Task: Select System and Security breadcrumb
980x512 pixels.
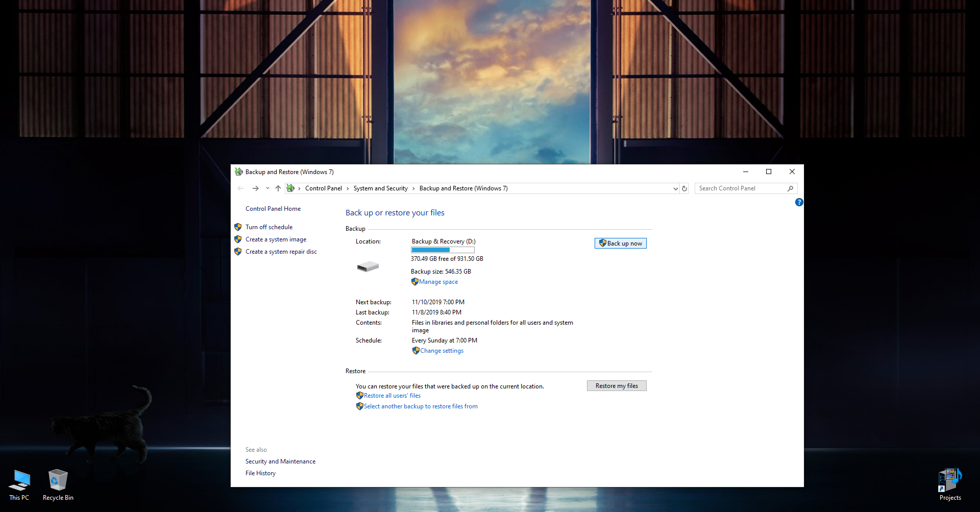Action: click(380, 188)
